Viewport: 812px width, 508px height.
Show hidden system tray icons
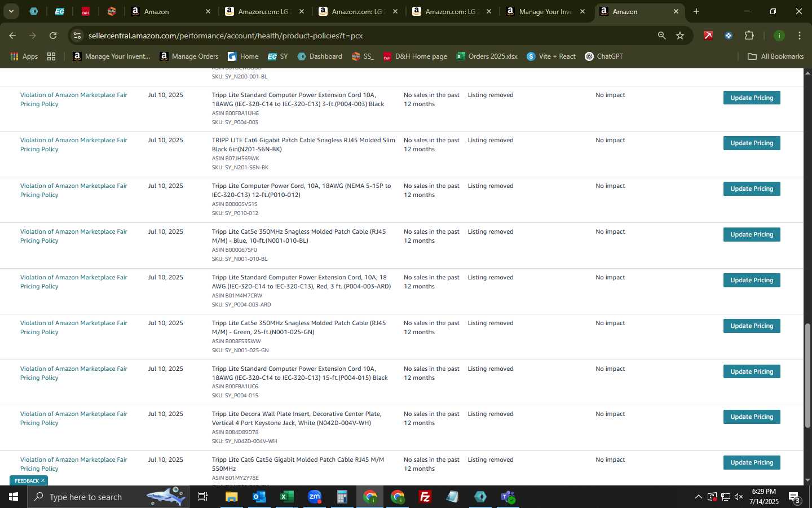click(x=698, y=497)
